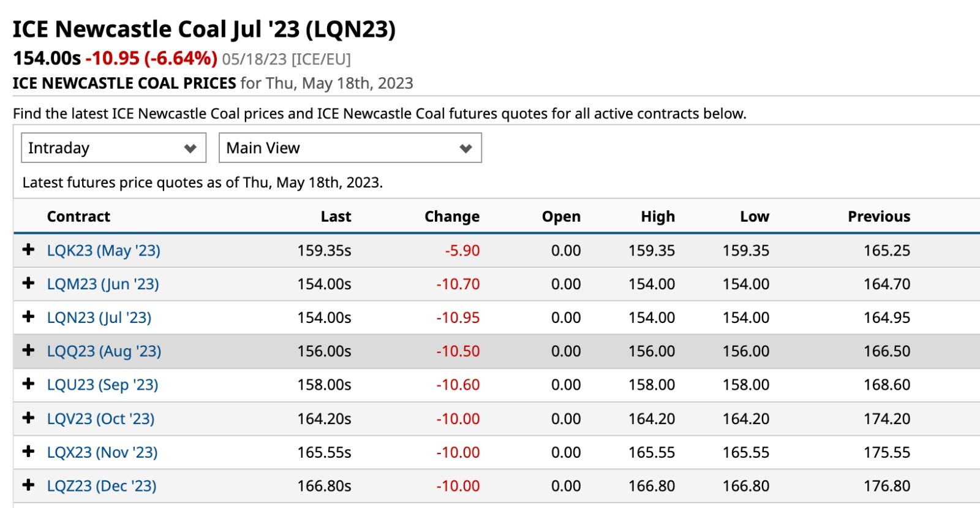Expand the LQQ23 (Aug '23) row plus icon
Viewport: 980px width, 508px height.
pos(28,351)
